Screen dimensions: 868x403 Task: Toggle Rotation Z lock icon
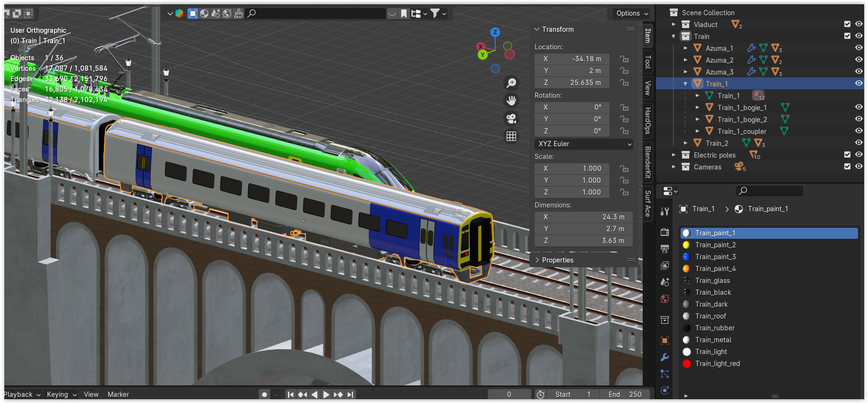pyautogui.click(x=624, y=131)
